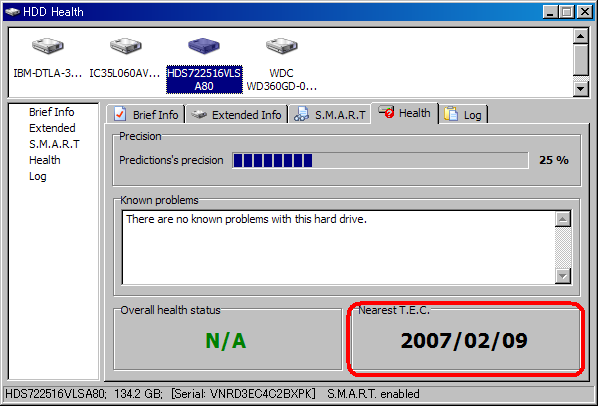Click the Brief Info tab checkmark icon
The image size is (598, 406).
click(120, 114)
